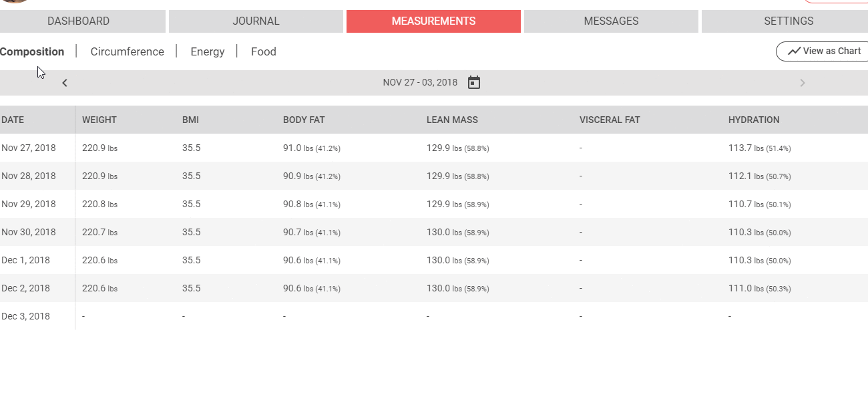Show the Energy measurements view
868x401 pixels.
(x=207, y=51)
